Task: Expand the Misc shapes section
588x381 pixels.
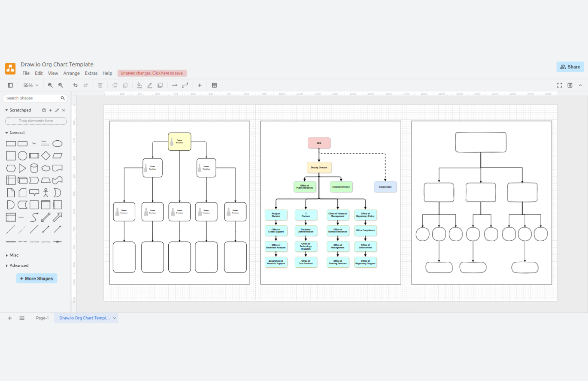Action: coord(7,255)
